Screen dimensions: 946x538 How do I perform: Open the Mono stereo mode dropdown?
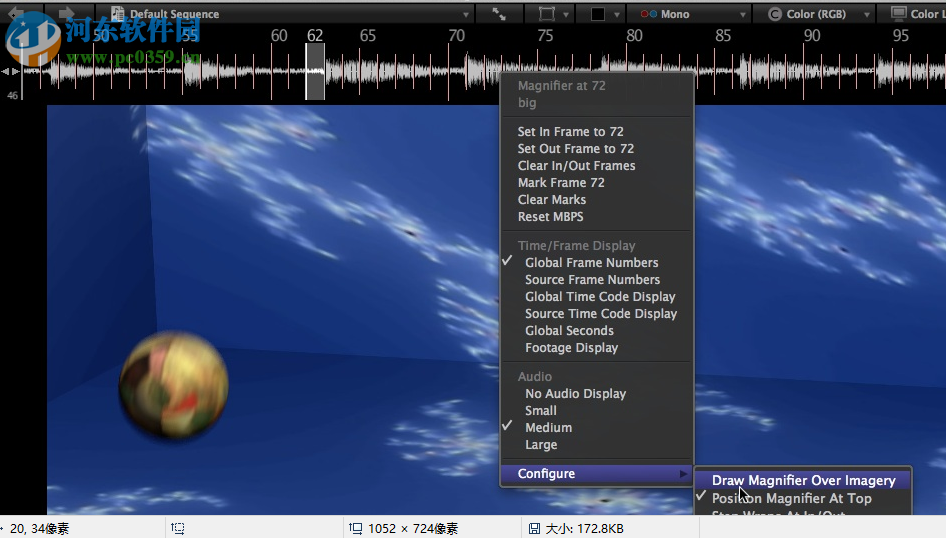(742, 14)
